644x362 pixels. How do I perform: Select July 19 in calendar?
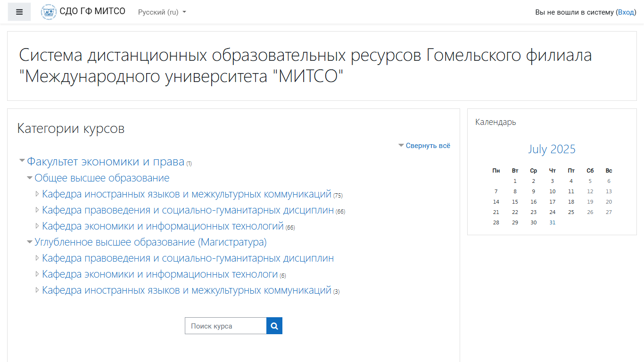(590, 202)
